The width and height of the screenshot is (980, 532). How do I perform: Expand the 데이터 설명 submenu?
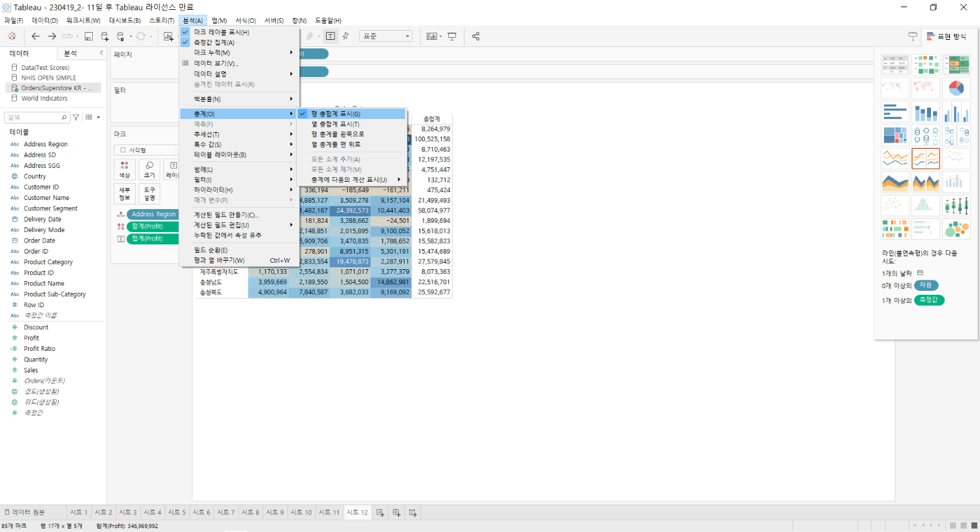(x=239, y=74)
